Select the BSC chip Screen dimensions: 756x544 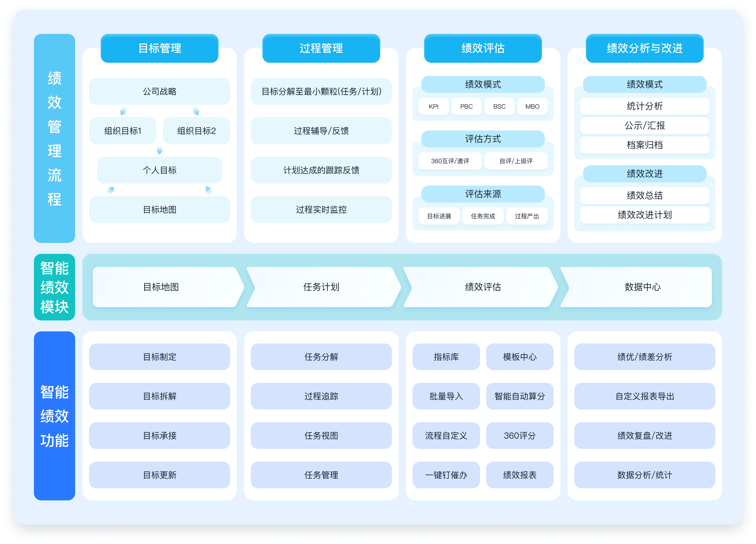tap(499, 106)
